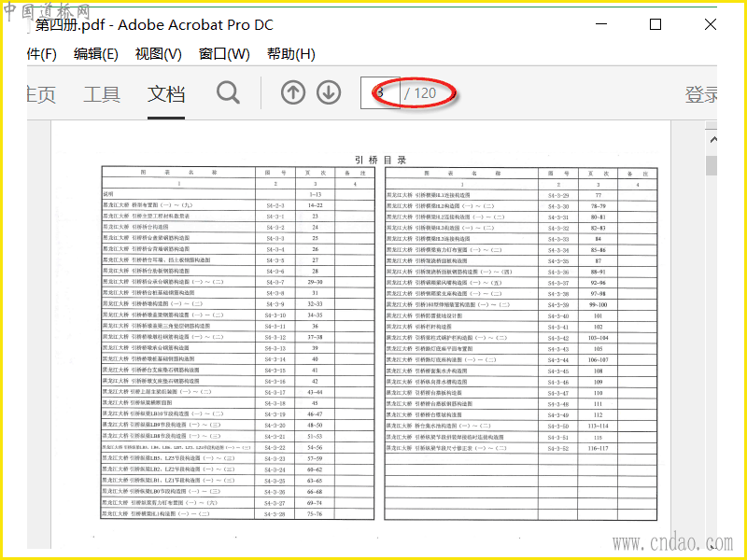747x560 pixels.
Task: Click the page range "34-35"
Action: pos(315,315)
